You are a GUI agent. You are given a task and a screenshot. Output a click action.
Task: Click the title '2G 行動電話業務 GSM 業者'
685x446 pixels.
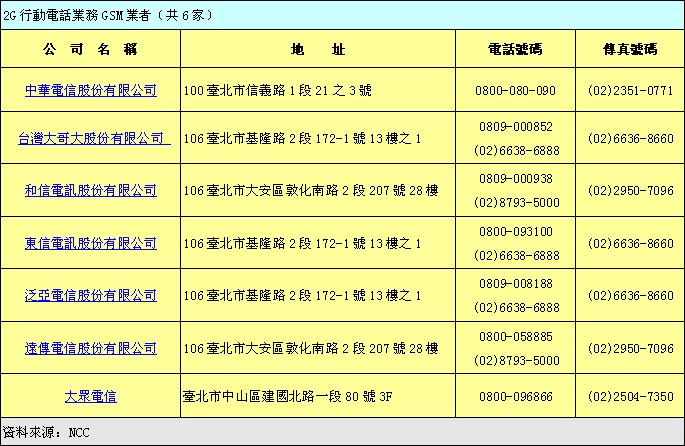click(77, 16)
